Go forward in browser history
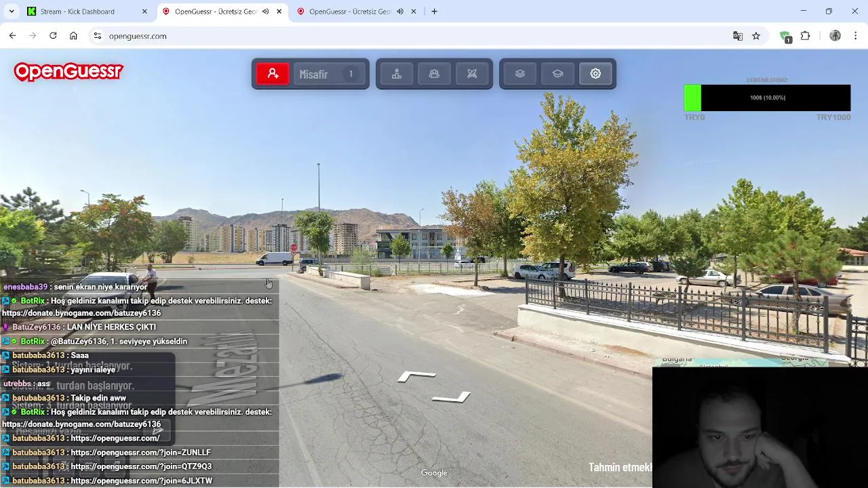This screenshot has height=488, width=868. coord(33,36)
